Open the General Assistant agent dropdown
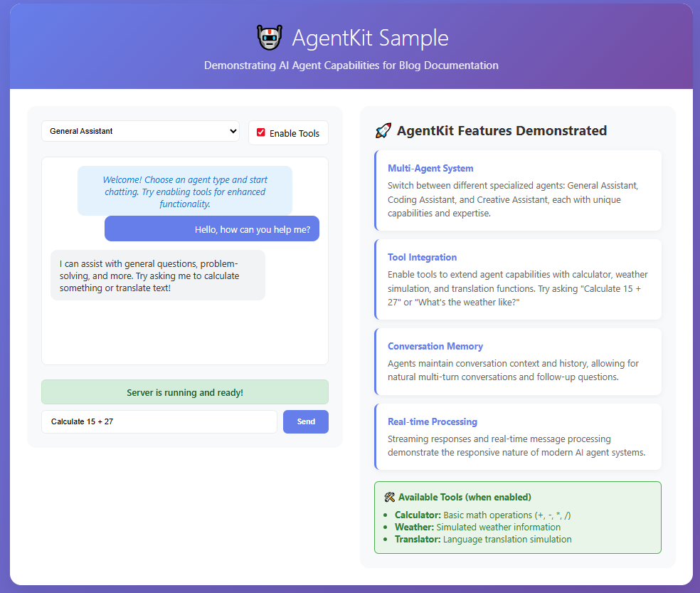Screen dimensions: 700x593 point(140,131)
